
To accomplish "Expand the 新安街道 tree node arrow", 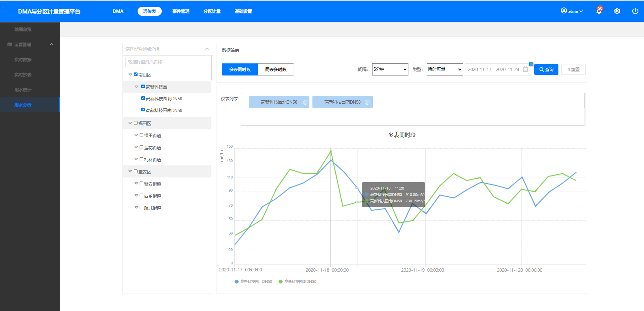I will pos(136,184).
